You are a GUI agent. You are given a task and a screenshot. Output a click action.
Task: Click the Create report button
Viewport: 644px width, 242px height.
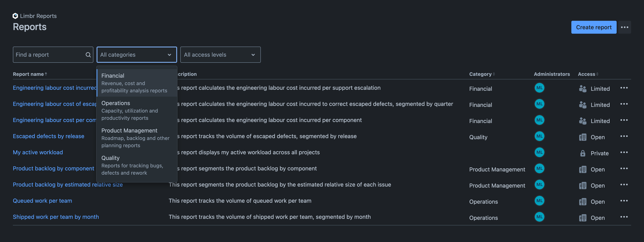594,27
